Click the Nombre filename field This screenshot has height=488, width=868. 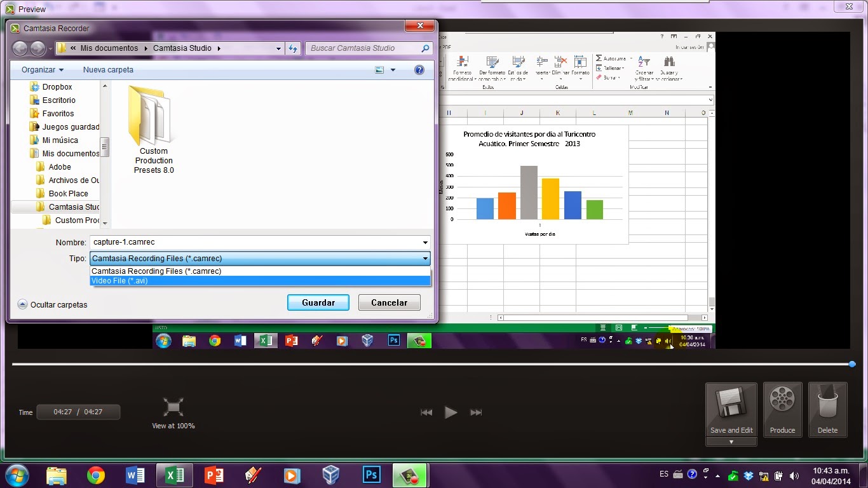point(255,242)
